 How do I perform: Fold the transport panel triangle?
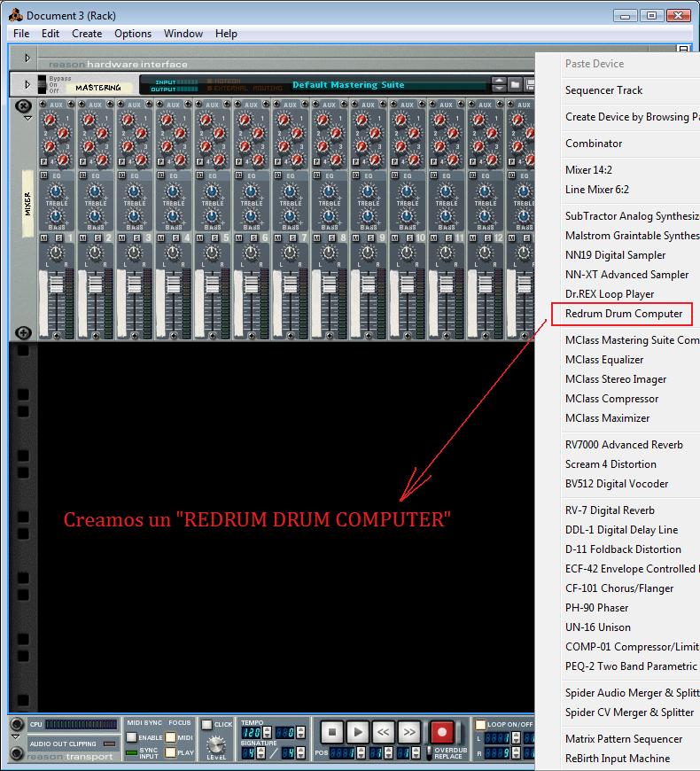point(16,737)
